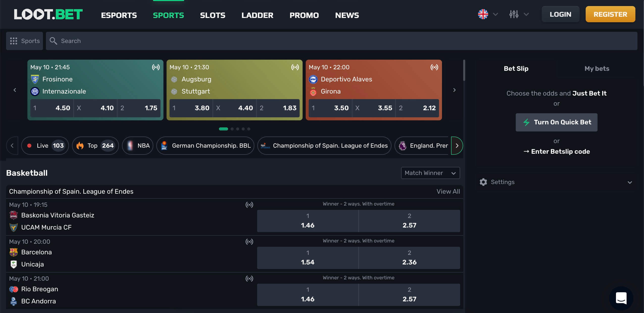The width and height of the screenshot is (644, 313).
Task: Click the LOOT.BET logo
Action: (48, 14)
